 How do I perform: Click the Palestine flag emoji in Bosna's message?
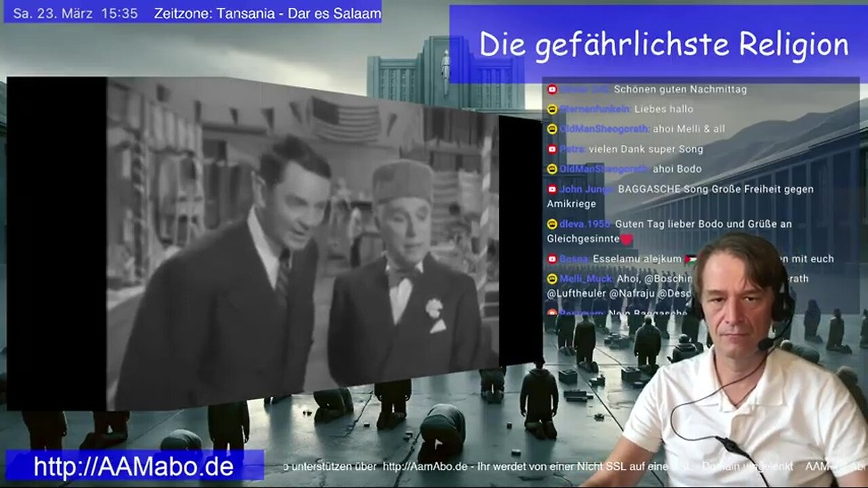[x=690, y=259]
